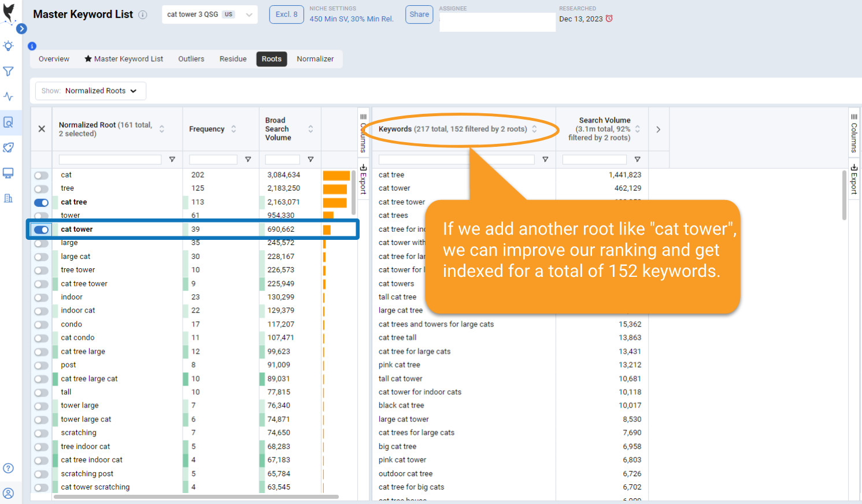Turn off the "cat tower" root toggle
Screen dimensions: 862x504
(x=41, y=229)
